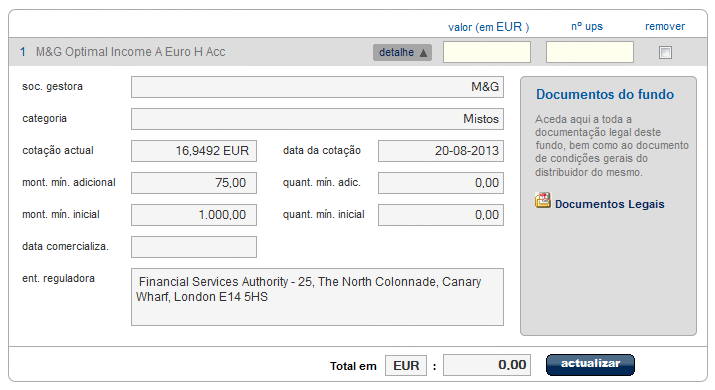This screenshot has width=715, height=390.
Task: Open the Documentos Legais link
Action: click(x=609, y=204)
